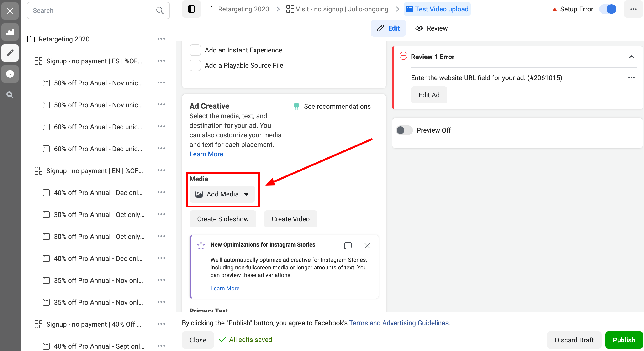Toggle the side panel collapse icon

pyautogui.click(x=191, y=9)
